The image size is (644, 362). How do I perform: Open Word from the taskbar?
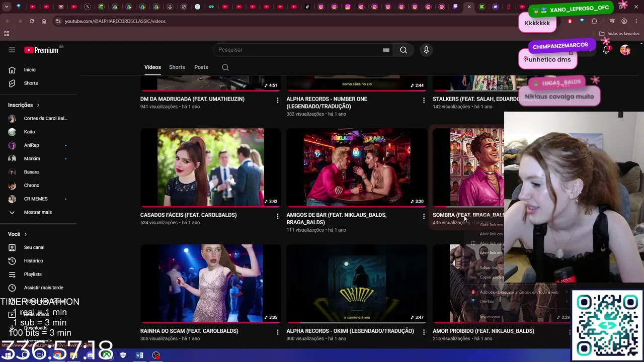coord(139,355)
